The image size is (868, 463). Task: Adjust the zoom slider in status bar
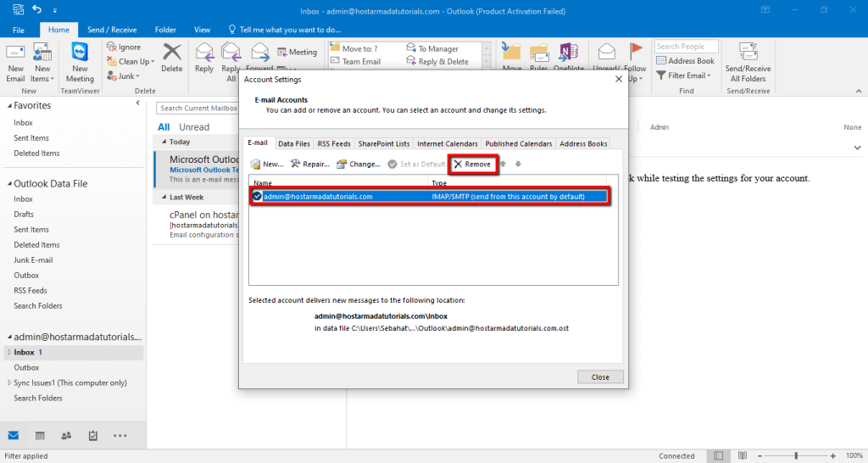796,455
